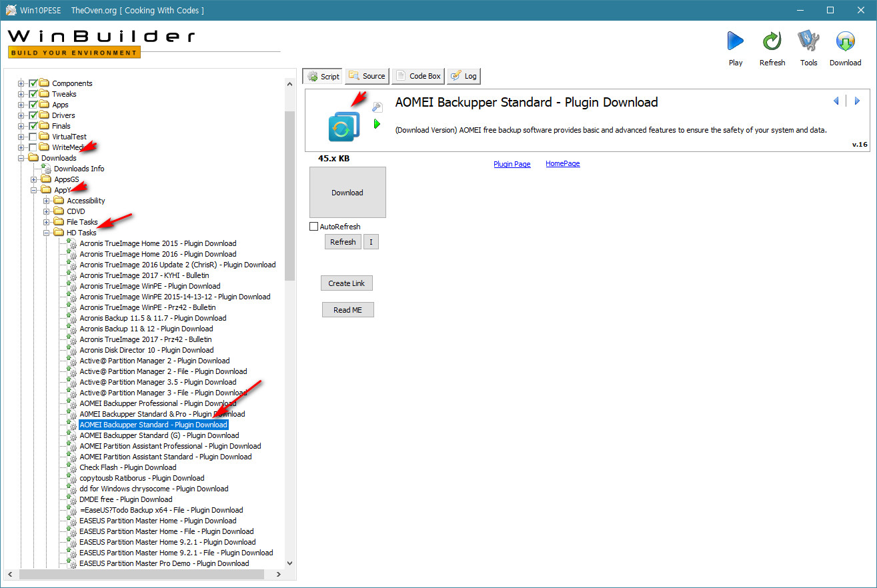Screen dimensions: 877x588
Task: Collapse the HD Tasks tree node
Action: (47, 233)
